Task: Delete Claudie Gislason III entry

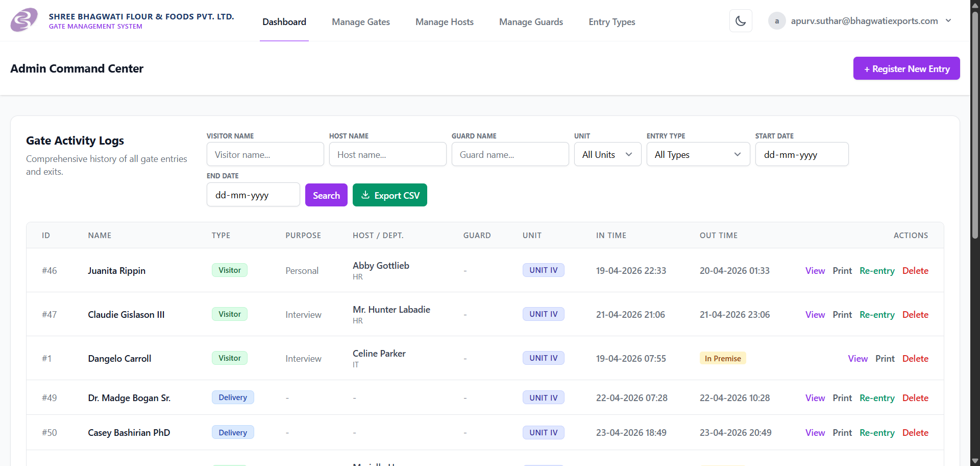Action: [x=915, y=315]
